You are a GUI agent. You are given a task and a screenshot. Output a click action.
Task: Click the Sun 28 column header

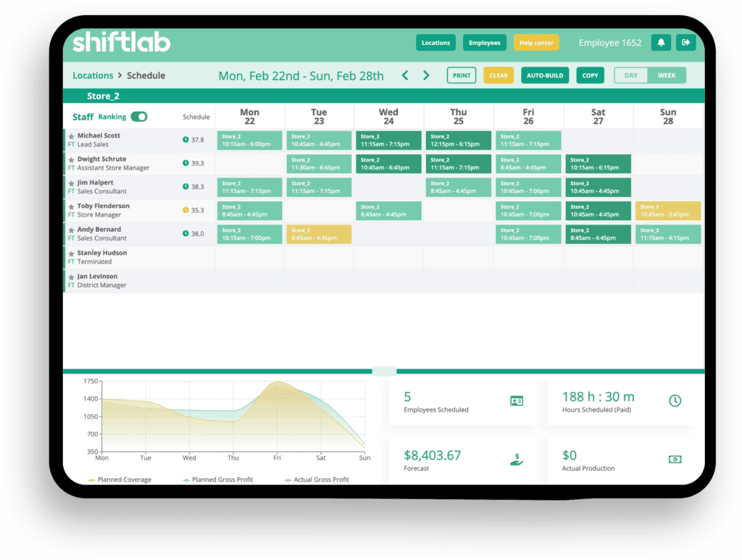pos(667,117)
